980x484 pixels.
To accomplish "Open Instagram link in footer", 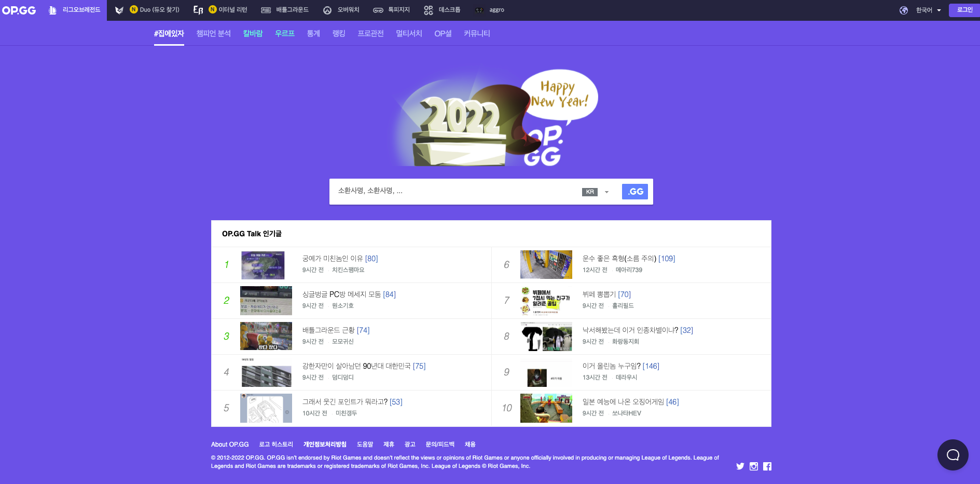I will (x=754, y=466).
